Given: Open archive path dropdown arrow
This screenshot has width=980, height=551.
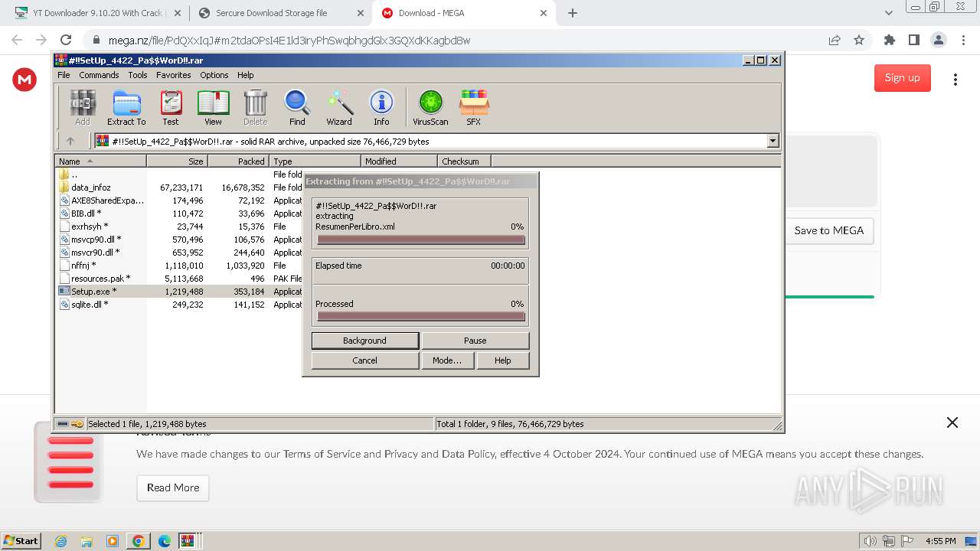Looking at the screenshot, I should pyautogui.click(x=773, y=141).
